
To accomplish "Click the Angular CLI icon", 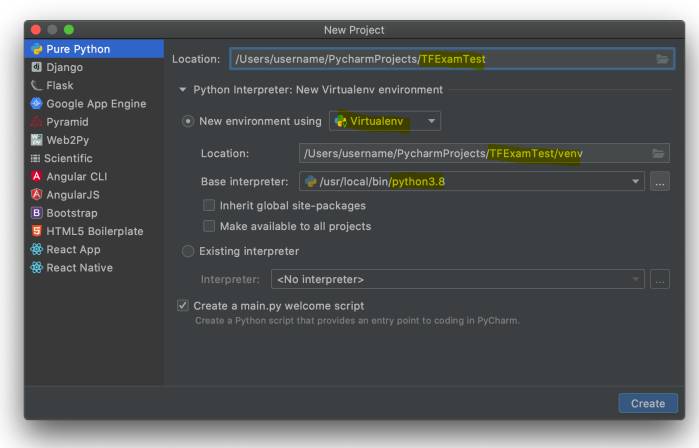I will pyautogui.click(x=37, y=177).
